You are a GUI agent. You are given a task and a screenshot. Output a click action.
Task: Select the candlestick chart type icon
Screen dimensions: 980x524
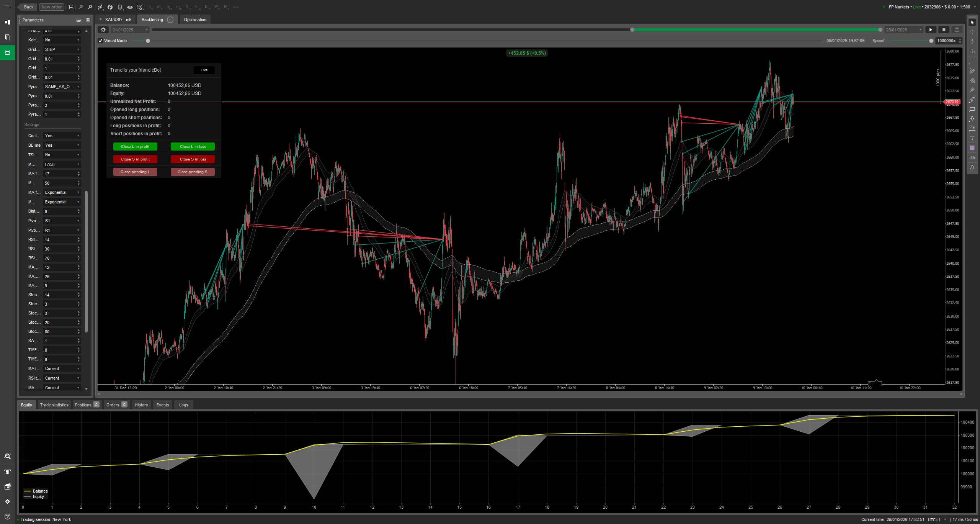coord(100,7)
